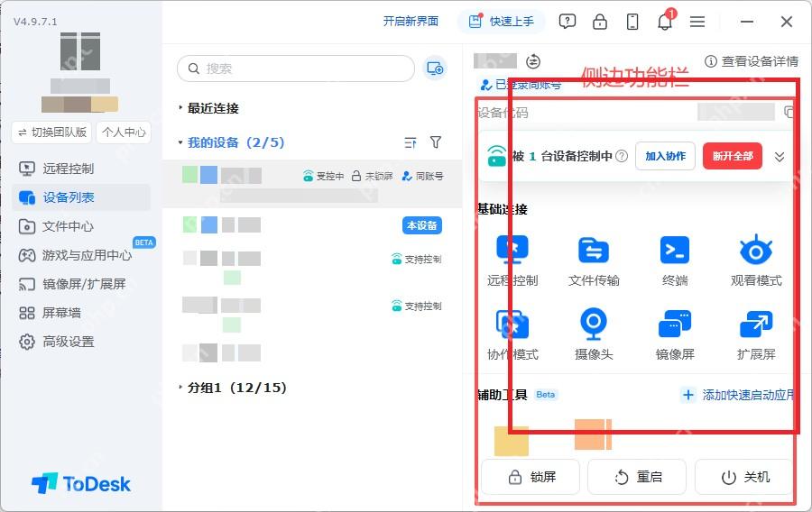812x512 pixels.
Task: Open the hamburger menu icon
Action: click(697, 22)
